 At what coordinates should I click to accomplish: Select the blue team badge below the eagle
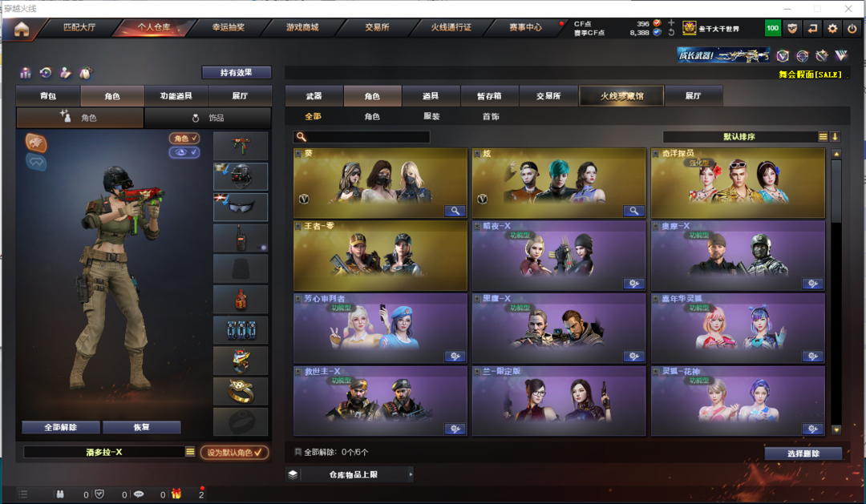[36, 163]
